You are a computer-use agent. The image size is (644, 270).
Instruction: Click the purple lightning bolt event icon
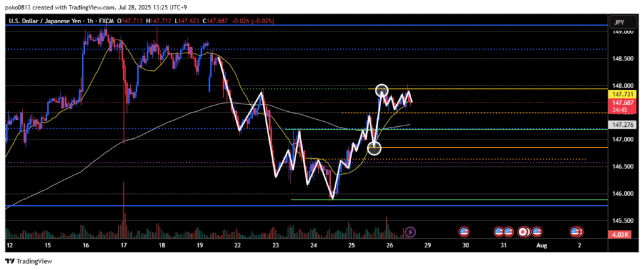click(x=410, y=232)
